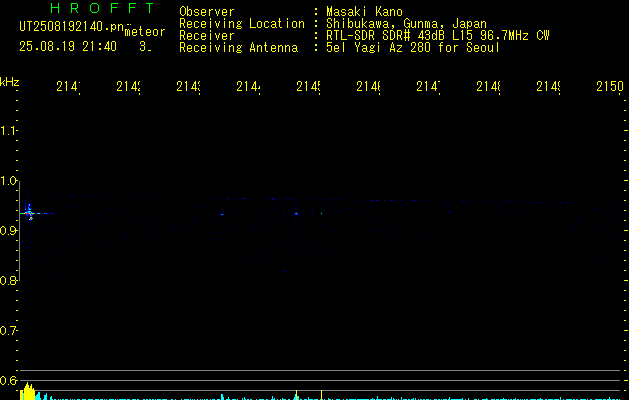
Task: Select the UT2508192140 file name
Action: point(71,26)
